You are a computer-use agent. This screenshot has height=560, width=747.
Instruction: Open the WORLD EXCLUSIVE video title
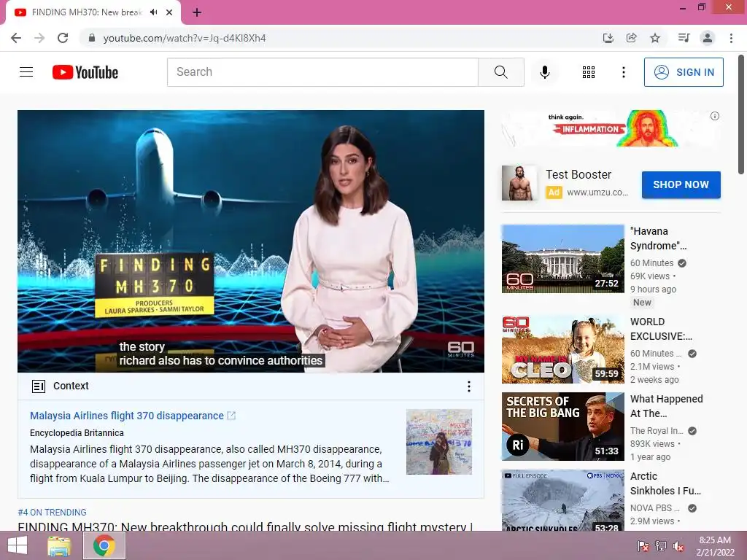click(661, 329)
